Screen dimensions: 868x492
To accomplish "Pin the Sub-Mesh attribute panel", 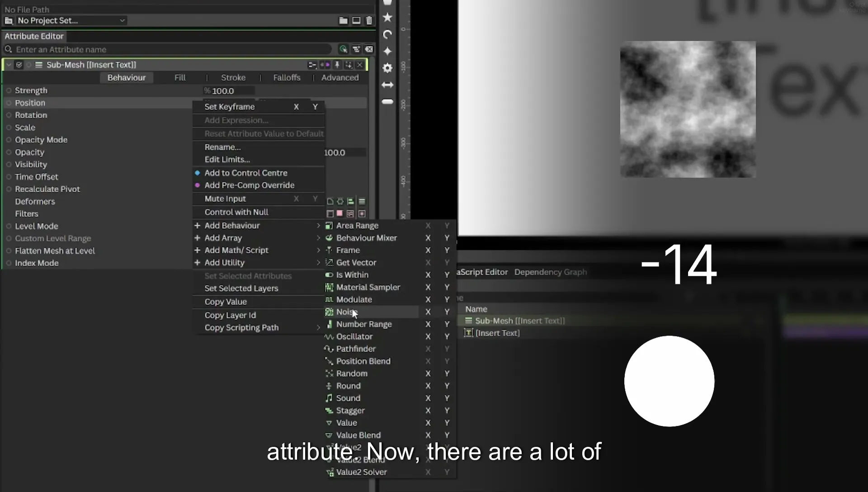I will point(337,65).
